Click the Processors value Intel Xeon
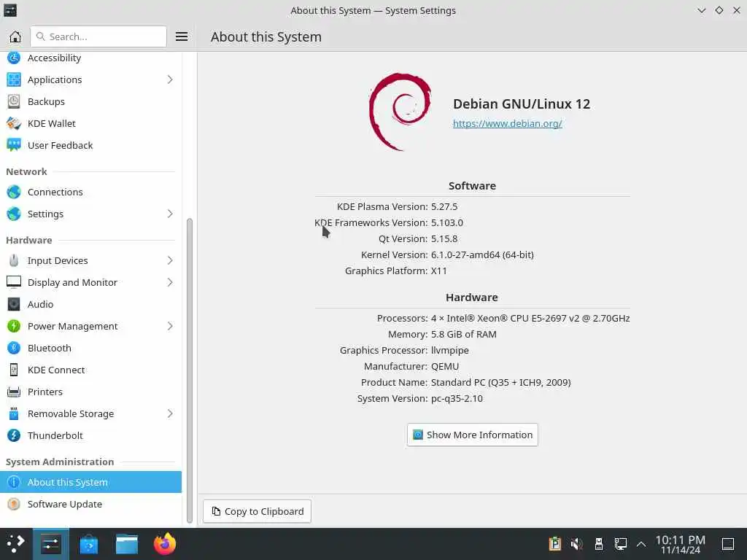The height and width of the screenshot is (560, 747). (530, 318)
